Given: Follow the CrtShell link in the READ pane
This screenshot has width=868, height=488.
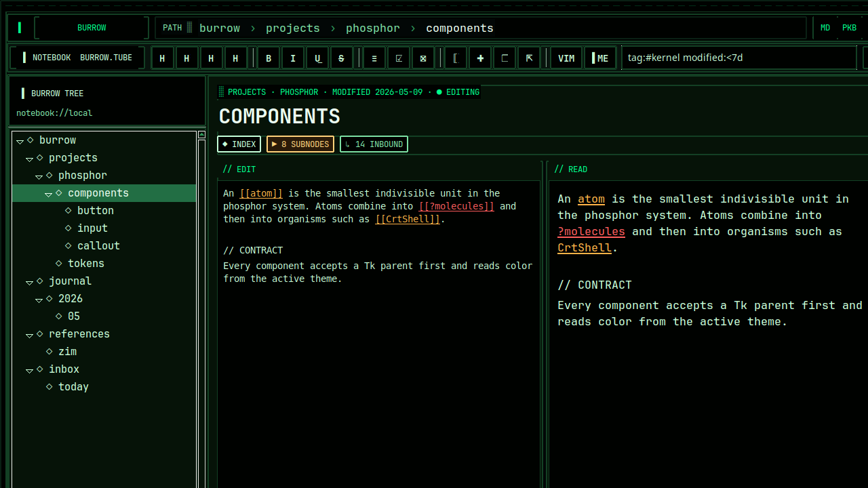Looking at the screenshot, I should tap(585, 247).
